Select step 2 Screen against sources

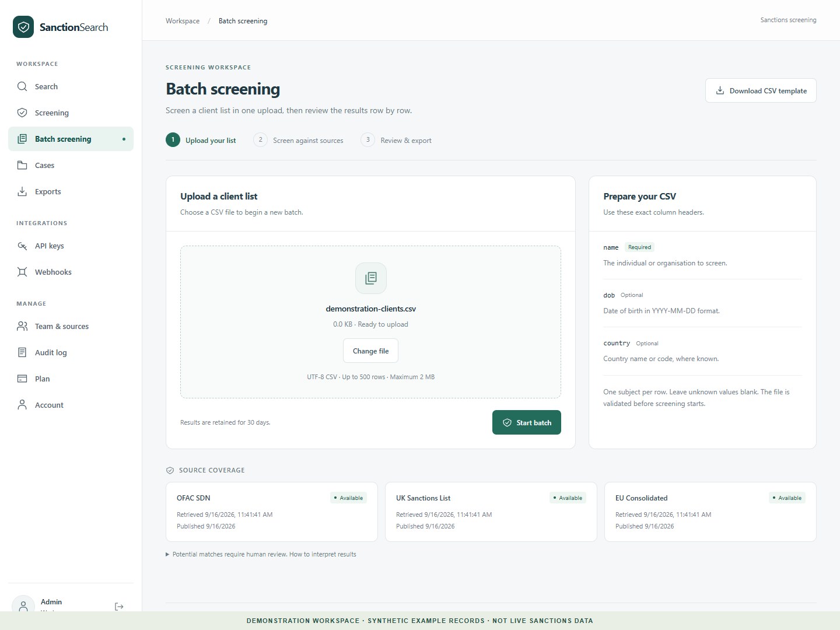tap(298, 140)
